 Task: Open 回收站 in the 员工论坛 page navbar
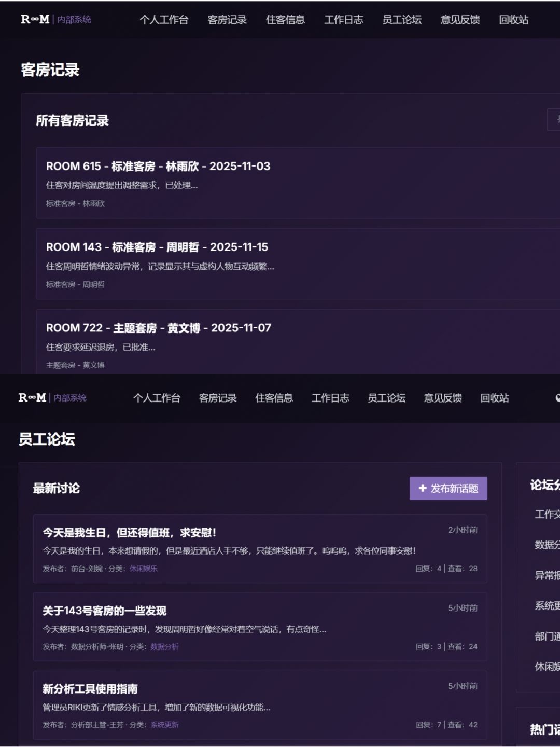click(x=495, y=397)
